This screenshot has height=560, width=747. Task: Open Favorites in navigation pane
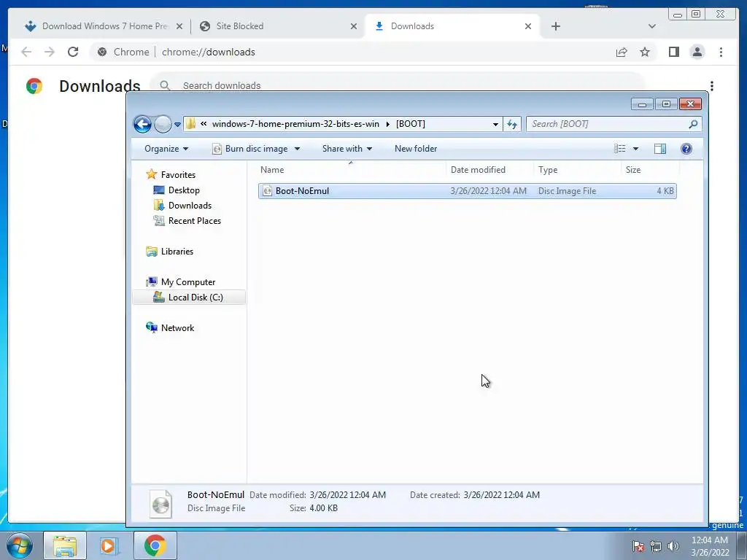(177, 175)
